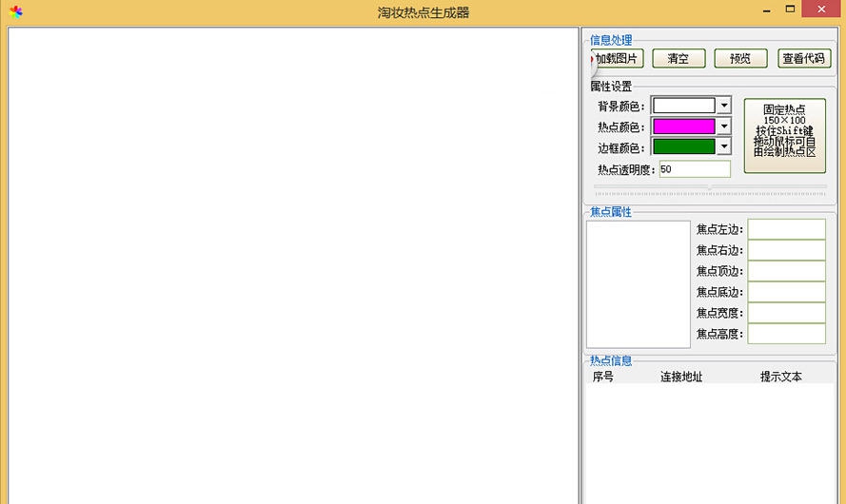Image resolution: width=846 pixels, height=504 pixels.
Task: Expand the 边框颜色 dropdown arrow
Action: point(724,146)
